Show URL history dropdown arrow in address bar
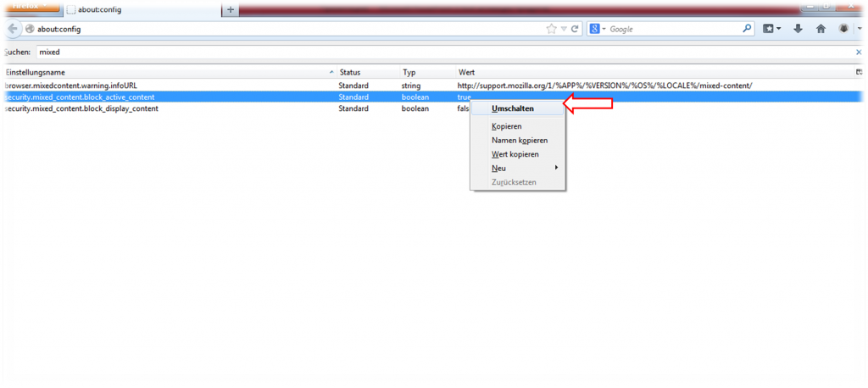This screenshot has width=868, height=388. coord(564,29)
